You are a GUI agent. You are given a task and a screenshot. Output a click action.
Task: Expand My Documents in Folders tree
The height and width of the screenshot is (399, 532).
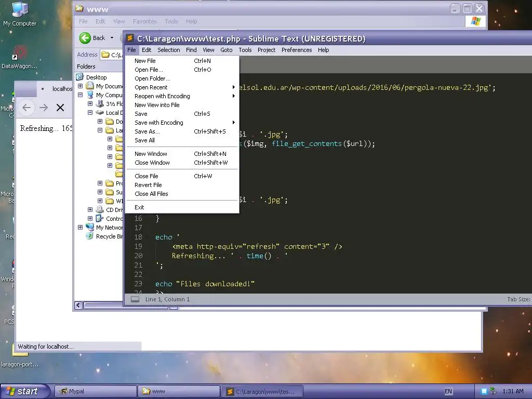point(81,86)
